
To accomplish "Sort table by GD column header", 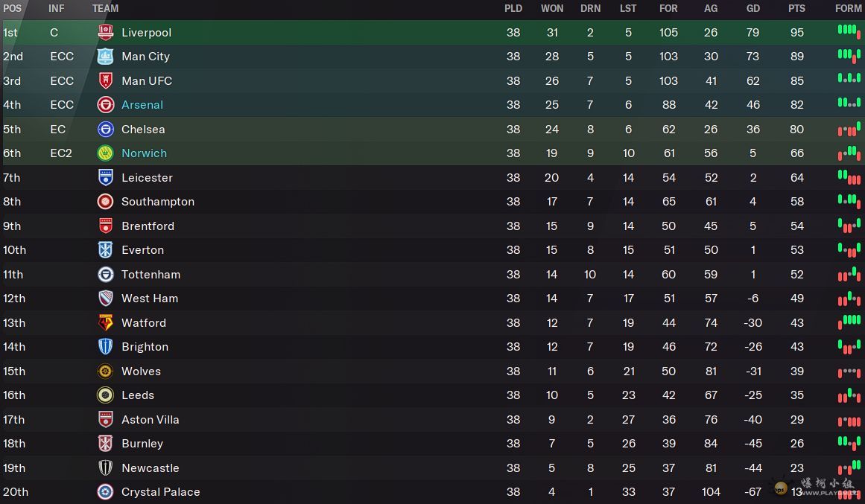I will pyautogui.click(x=753, y=9).
